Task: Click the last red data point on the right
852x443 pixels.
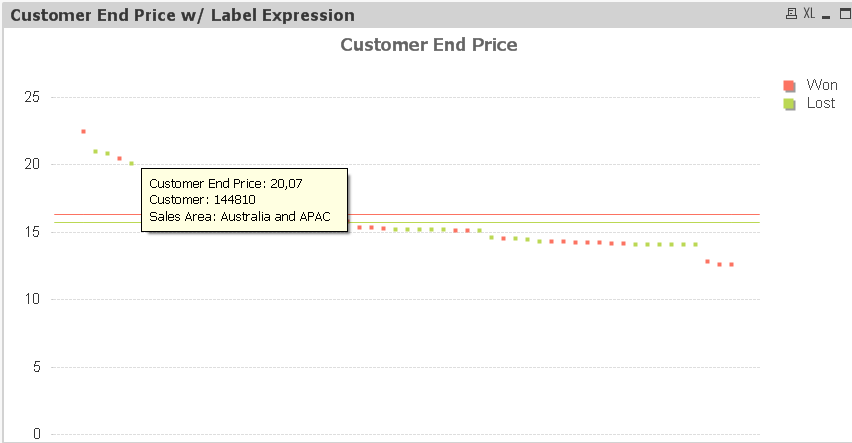Action: pos(731,264)
